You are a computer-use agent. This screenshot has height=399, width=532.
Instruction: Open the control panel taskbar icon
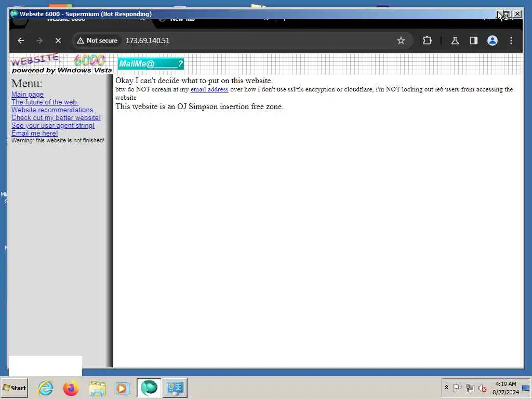click(x=175, y=388)
